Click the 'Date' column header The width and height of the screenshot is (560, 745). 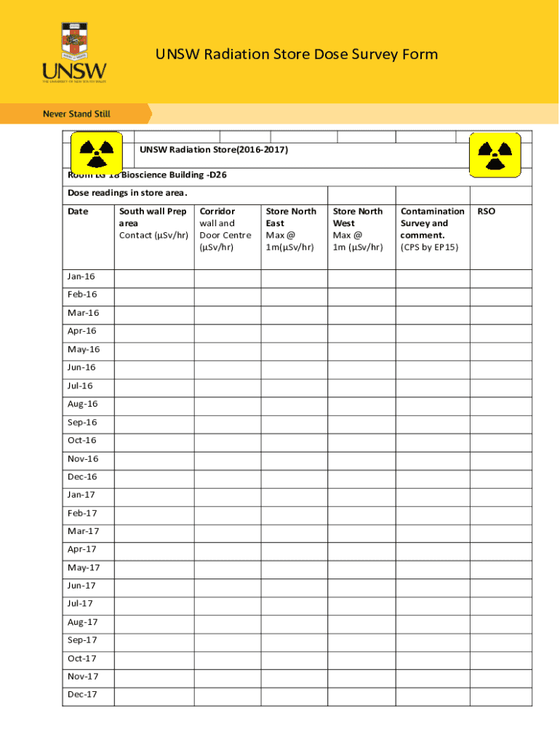coord(78,212)
